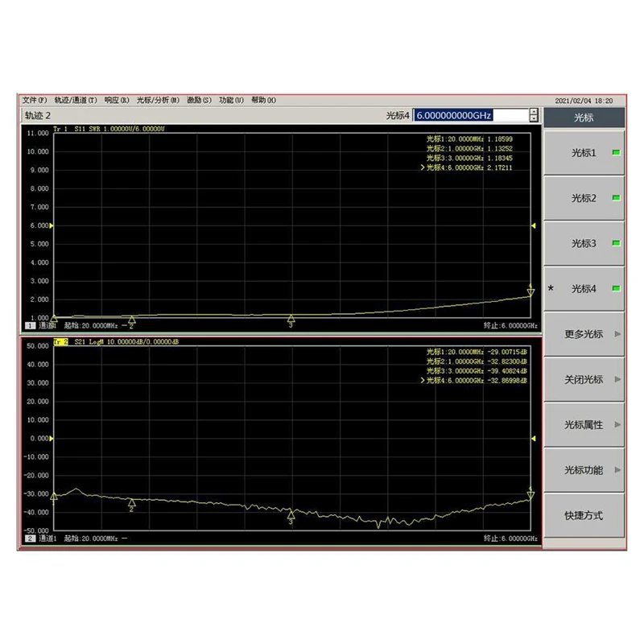Click channel 1 indicator box below SWR plot

click(31, 326)
